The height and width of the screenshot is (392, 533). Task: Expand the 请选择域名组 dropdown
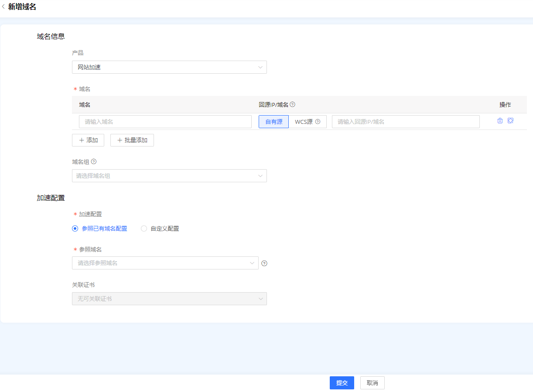click(169, 176)
